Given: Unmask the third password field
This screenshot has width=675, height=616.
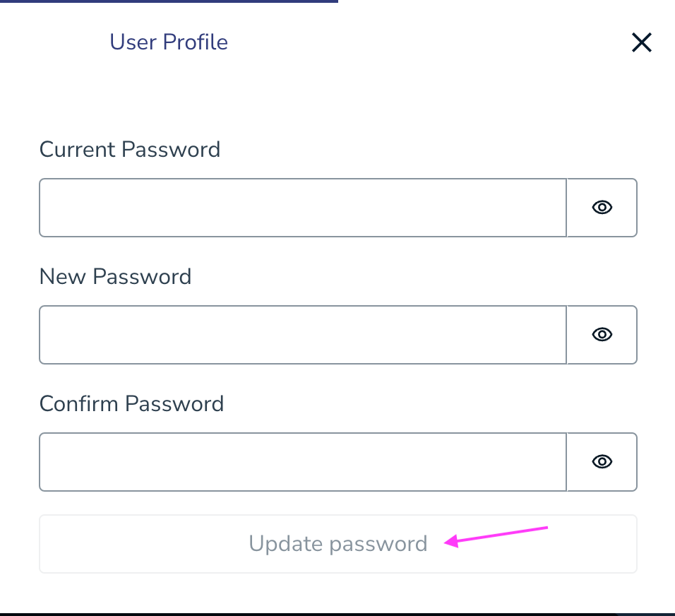Looking at the screenshot, I should coord(602,461).
